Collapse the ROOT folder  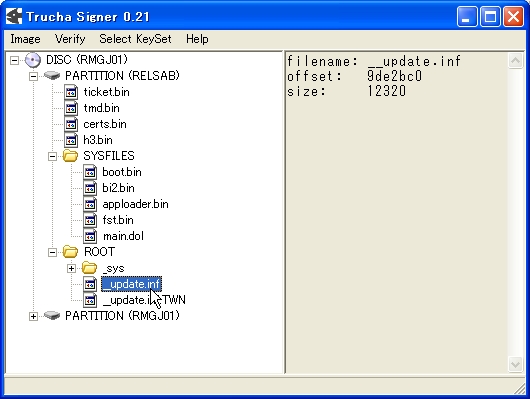(52, 252)
